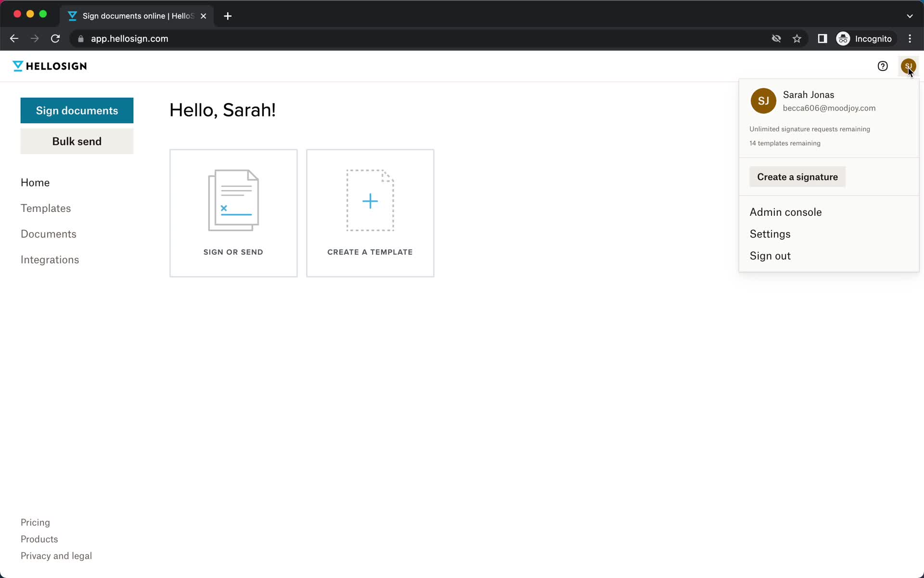
Task: Click the help question mark icon
Action: tap(883, 66)
